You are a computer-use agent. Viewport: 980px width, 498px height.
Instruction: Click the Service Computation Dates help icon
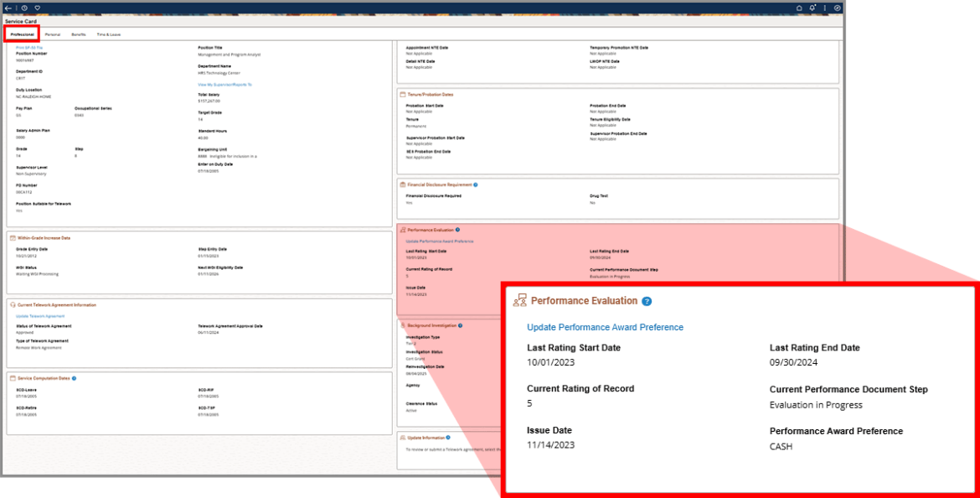tap(74, 377)
